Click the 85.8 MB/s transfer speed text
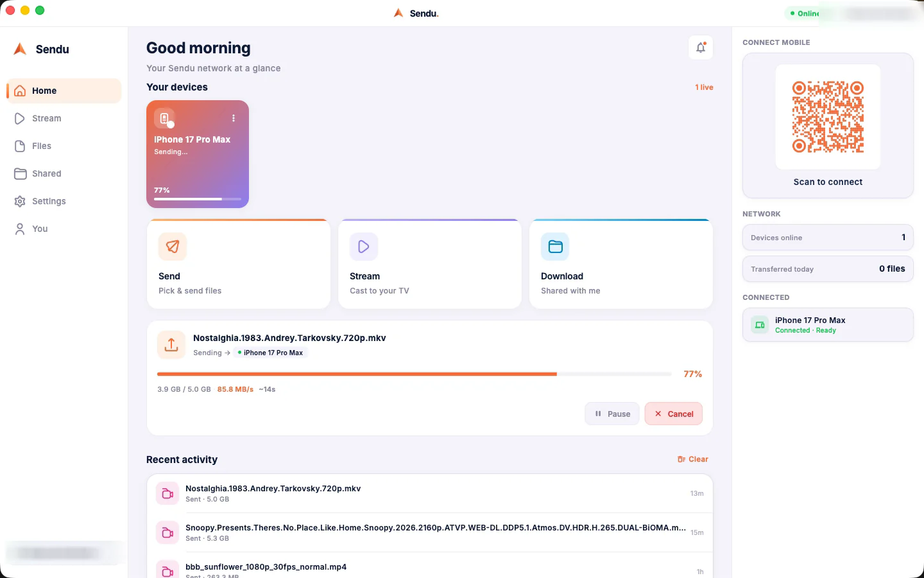Viewport: 924px width, 578px height. coord(235,389)
